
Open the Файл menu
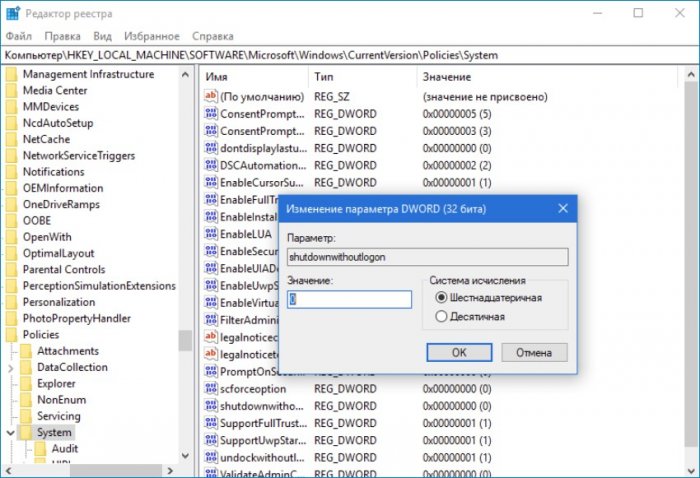click(x=18, y=35)
